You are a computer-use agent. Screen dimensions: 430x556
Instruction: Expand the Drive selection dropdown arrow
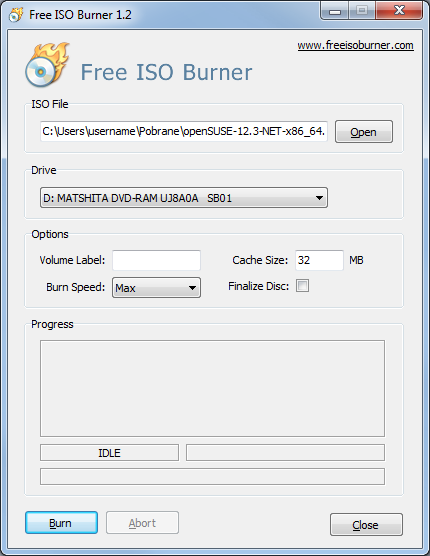(319, 198)
